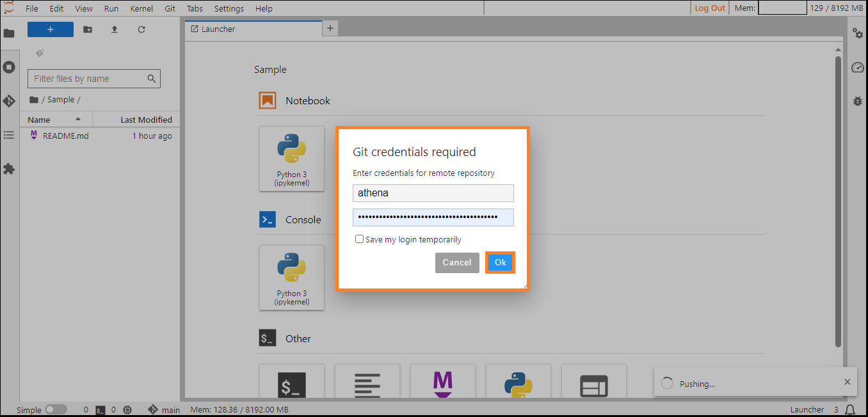868x417 pixels.
Task: Open the File Browser sidebar tab
Action: [x=9, y=33]
